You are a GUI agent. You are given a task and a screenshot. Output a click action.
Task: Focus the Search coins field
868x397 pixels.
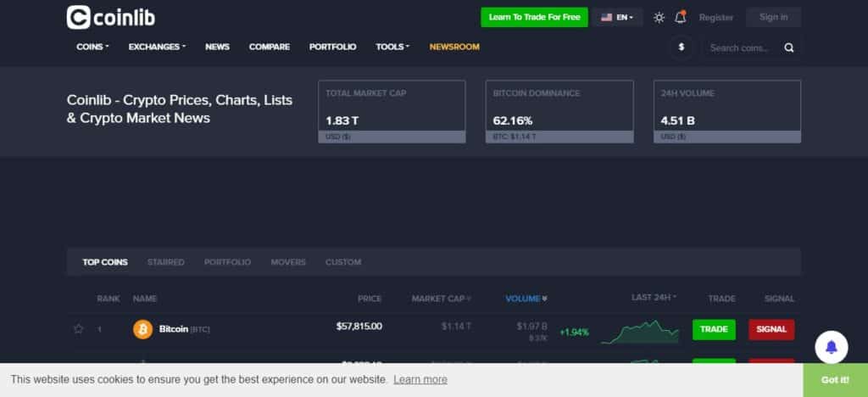(x=742, y=48)
